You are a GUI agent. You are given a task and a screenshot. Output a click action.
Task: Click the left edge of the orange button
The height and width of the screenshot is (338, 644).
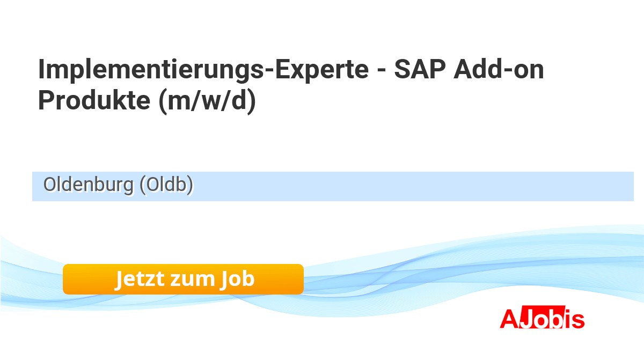point(67,279)
